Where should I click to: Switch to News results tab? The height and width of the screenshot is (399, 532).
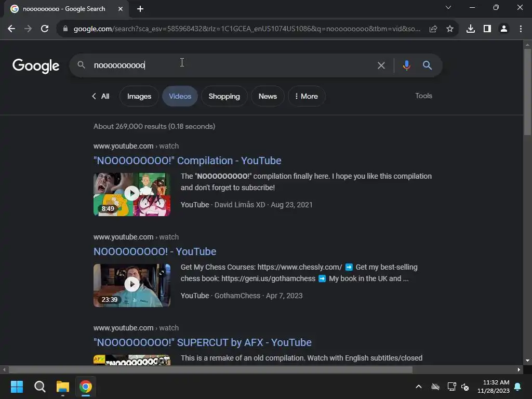[268, 96]
